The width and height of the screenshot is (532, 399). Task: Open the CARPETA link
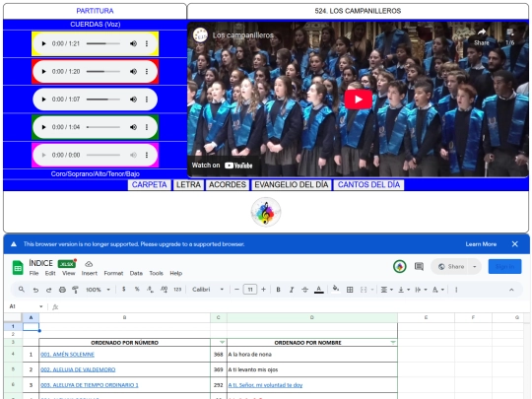point(150,185)
